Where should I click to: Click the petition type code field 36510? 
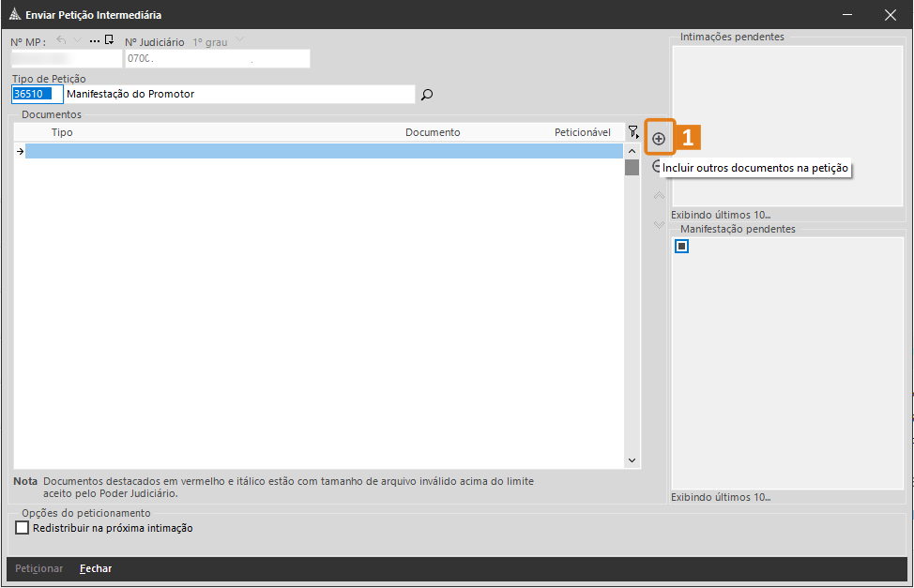(37, 95)
